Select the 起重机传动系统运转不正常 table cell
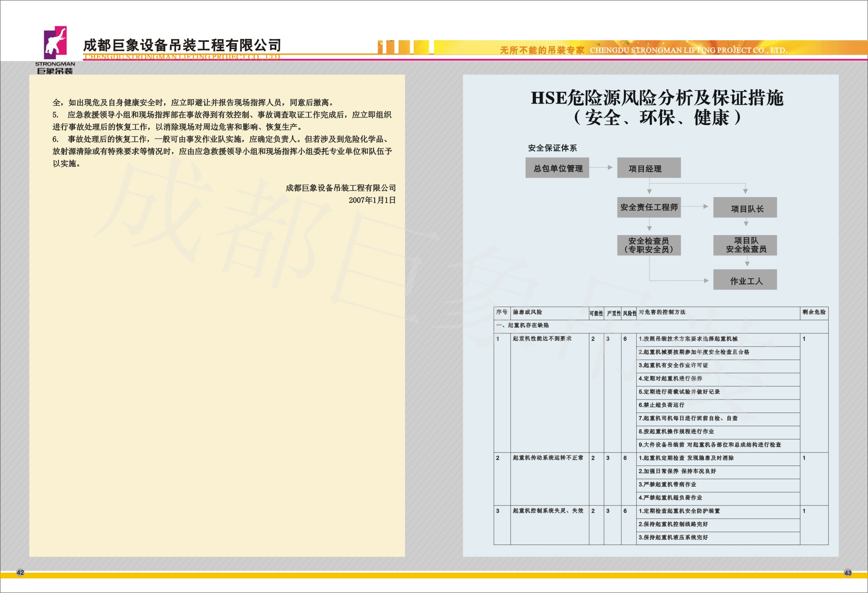868x593 pixels. (x=547, y=458)
